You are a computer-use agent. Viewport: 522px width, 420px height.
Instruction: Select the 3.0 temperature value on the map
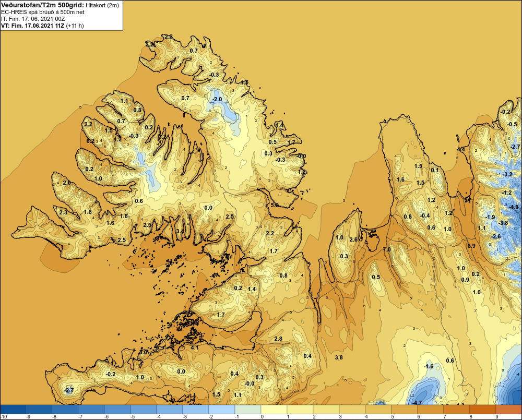point(143,352)
